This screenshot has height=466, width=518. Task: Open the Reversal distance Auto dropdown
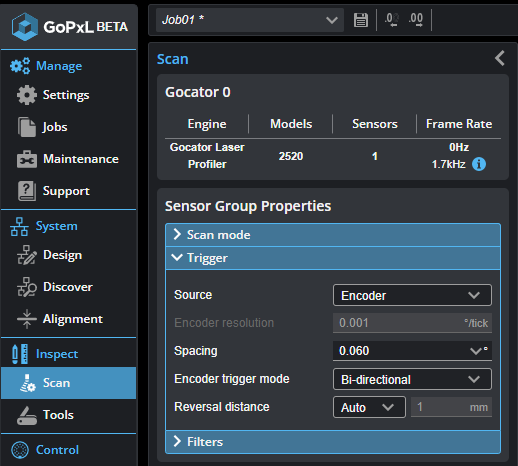click(x=369, y=407)
